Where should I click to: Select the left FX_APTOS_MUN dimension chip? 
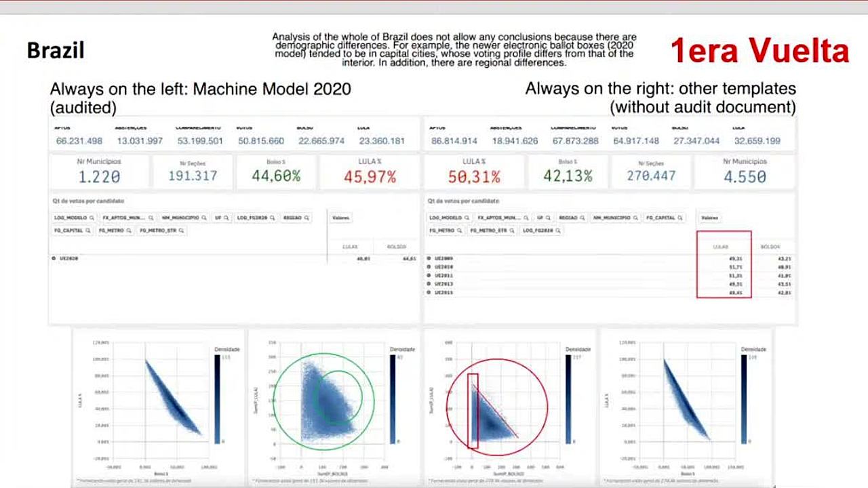(123, 218)
